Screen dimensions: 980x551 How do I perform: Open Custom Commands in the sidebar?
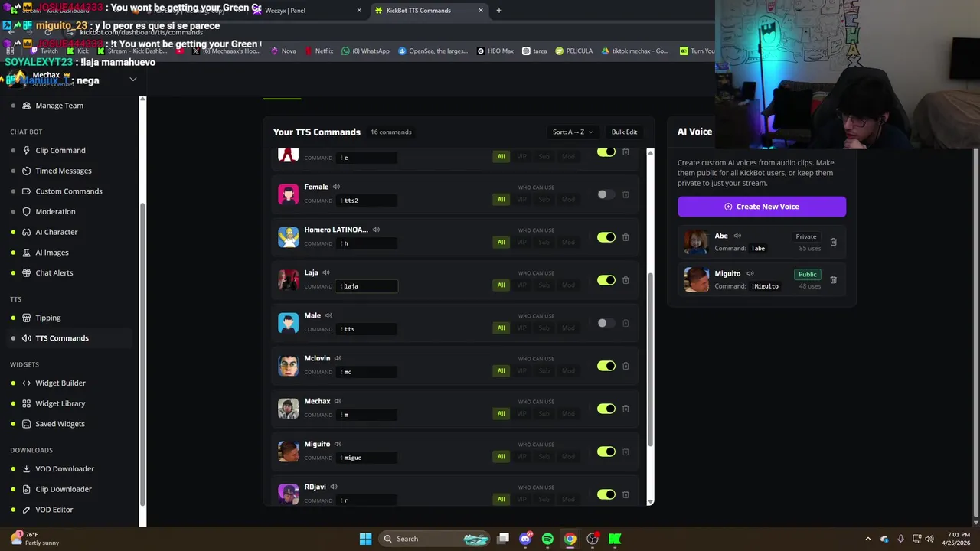click(69, 191)
